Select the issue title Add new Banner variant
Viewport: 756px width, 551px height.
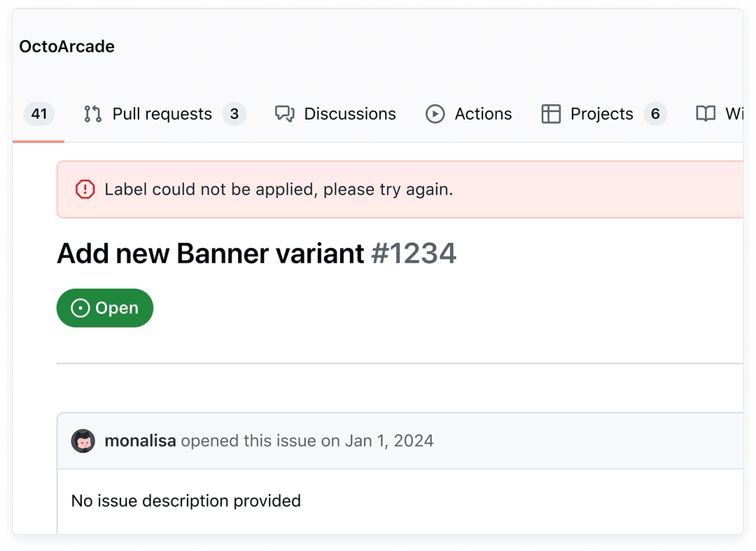210,253
